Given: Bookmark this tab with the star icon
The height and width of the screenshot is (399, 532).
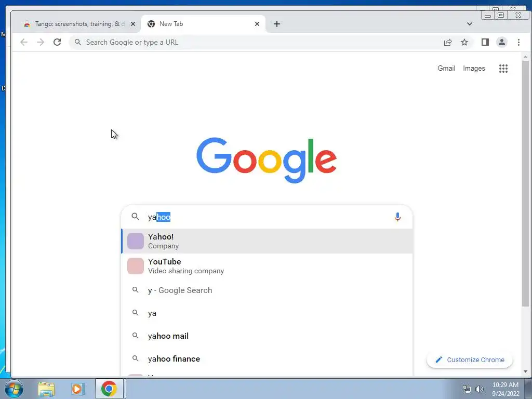Looking at the screenshot, I should click(464, 42).
